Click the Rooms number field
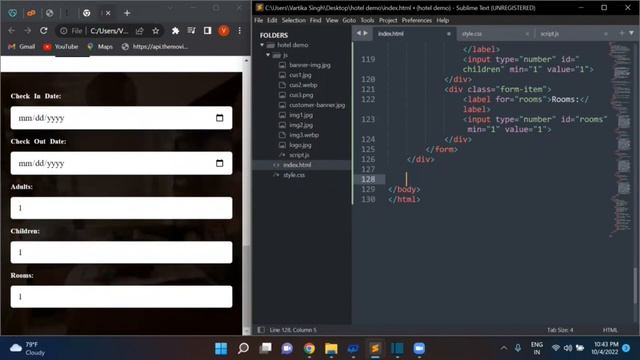This screenshot has height=360, width=640. [x=121, y=296]
